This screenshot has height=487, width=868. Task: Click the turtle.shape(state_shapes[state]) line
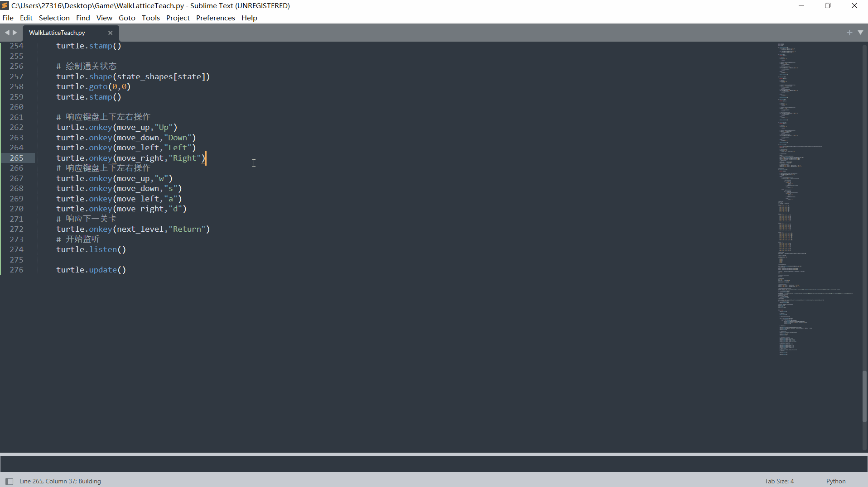coord(133,76)
